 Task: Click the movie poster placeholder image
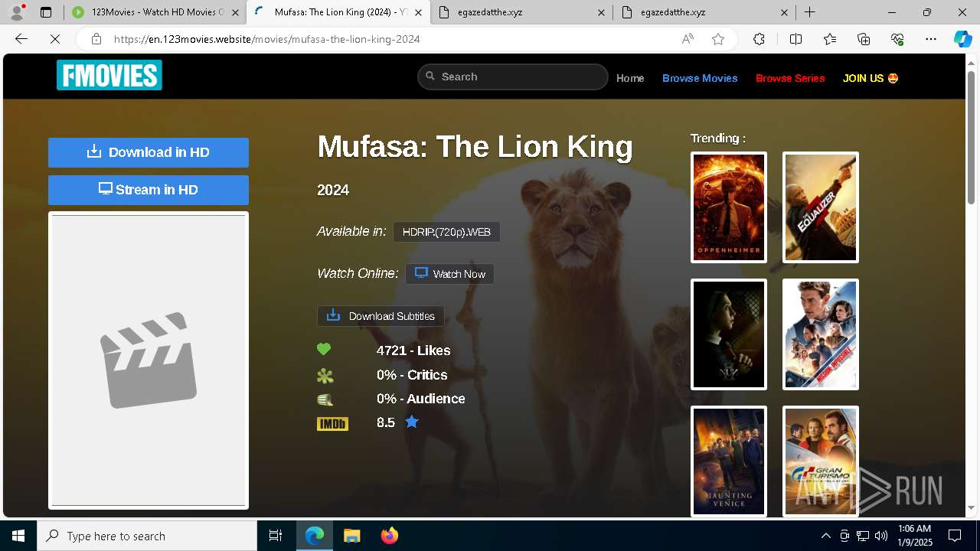(x=149, y=360)
